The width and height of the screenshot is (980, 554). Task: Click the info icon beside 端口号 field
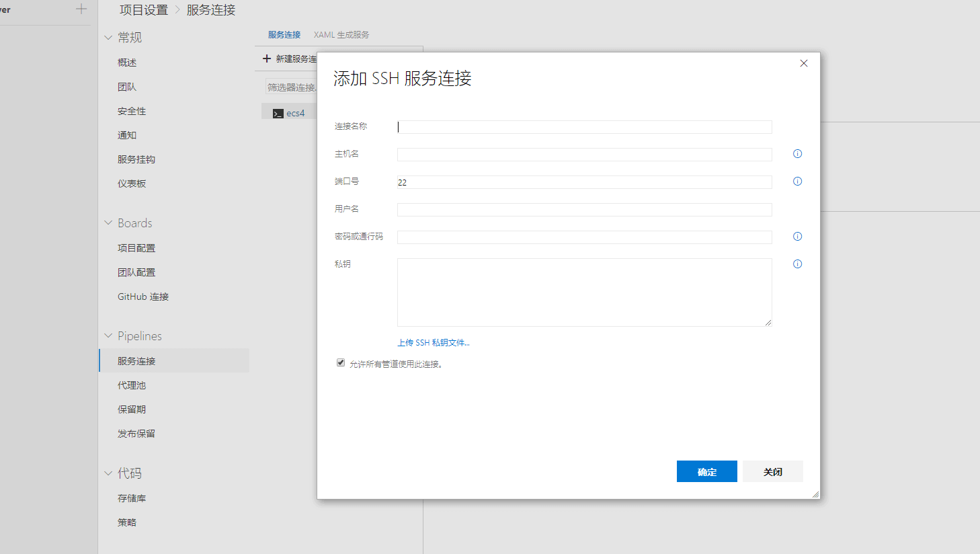(797, 182)
